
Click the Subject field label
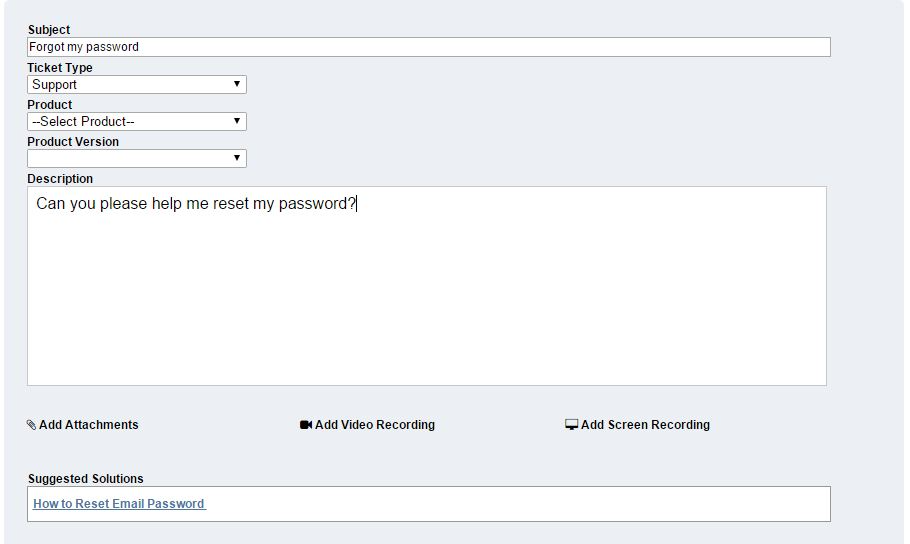pyautogui.click(x=49, y=30)
